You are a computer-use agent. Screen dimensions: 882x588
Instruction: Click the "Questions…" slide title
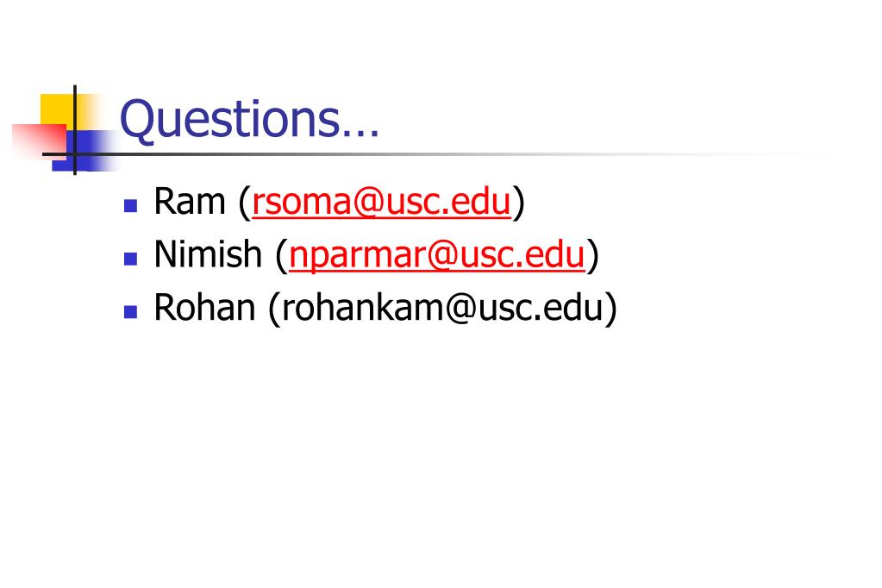coord(250,119)
